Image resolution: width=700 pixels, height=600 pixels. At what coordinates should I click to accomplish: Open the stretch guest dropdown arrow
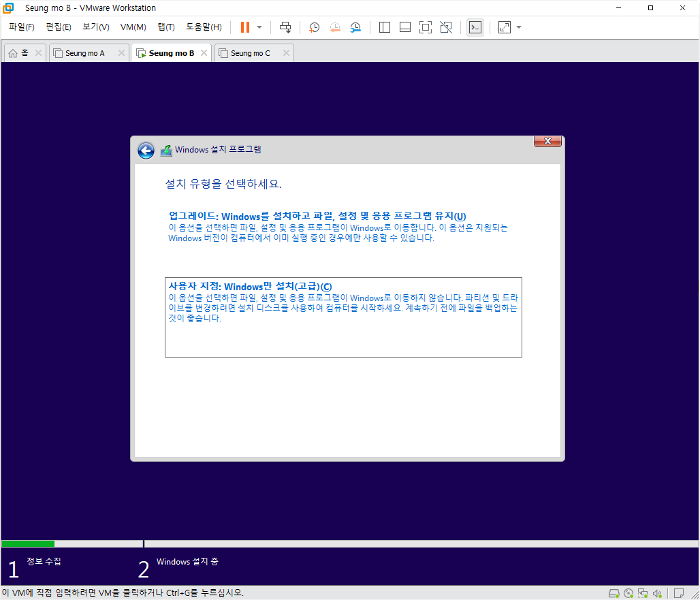point(519,27)
